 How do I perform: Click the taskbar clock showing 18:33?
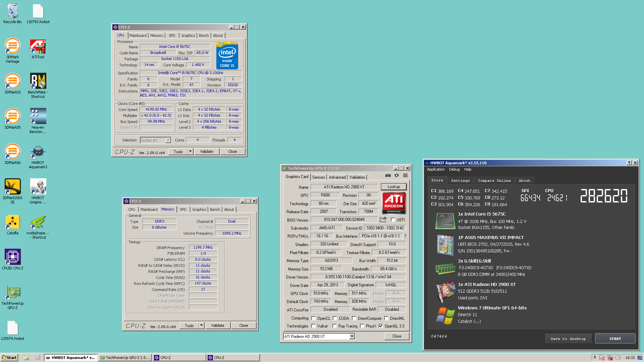click(x=630, y=358)
